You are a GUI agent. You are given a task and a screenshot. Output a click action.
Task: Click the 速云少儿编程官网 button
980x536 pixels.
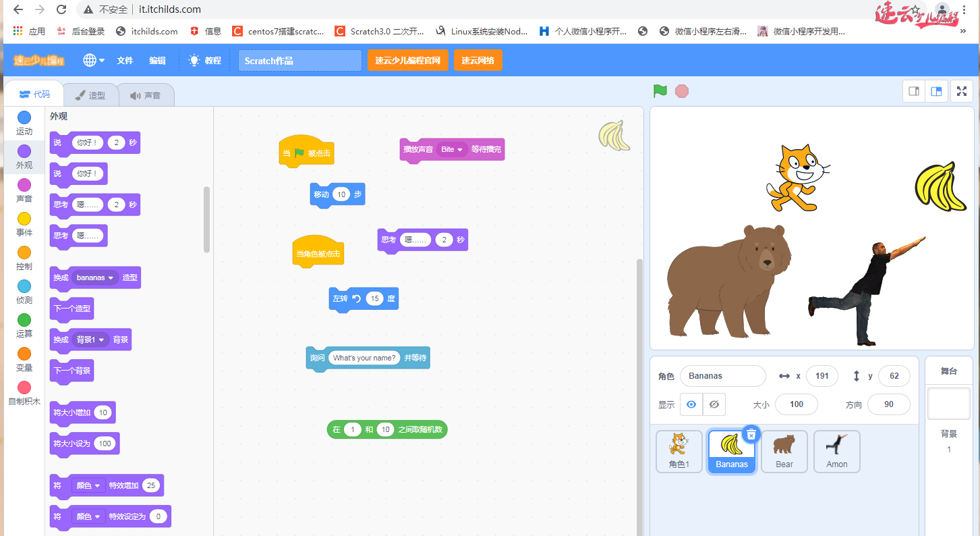pyautogui.click(x=407, y=60)
